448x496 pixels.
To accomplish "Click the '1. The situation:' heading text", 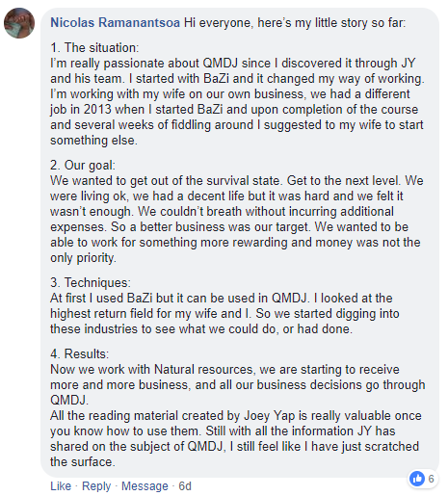I will [94, 47].
